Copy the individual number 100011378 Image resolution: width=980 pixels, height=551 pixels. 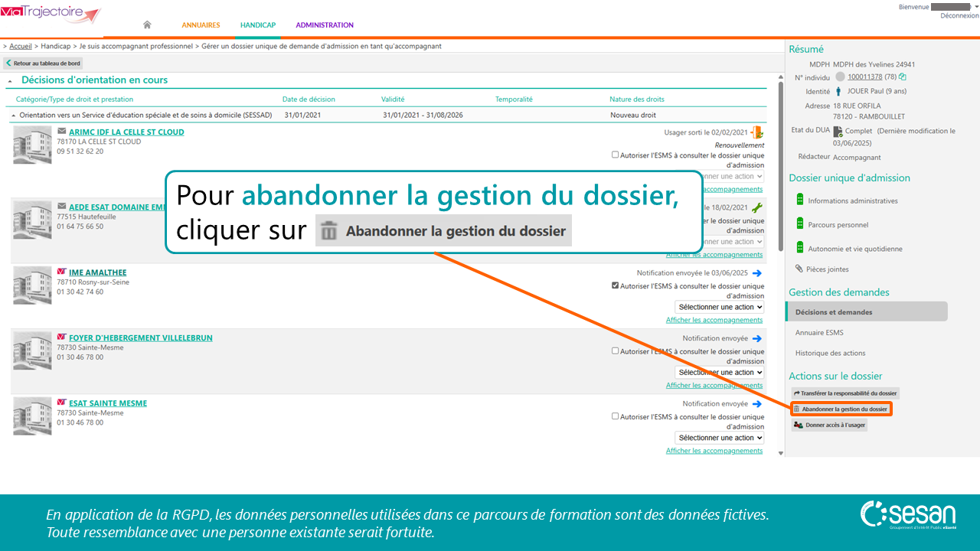903,77
